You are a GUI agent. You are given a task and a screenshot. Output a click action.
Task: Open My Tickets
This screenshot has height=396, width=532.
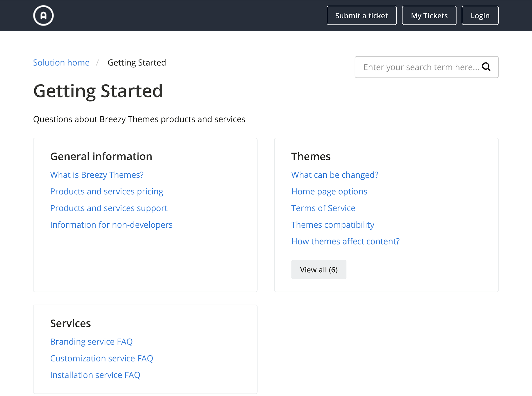click(x=429, y=16)
